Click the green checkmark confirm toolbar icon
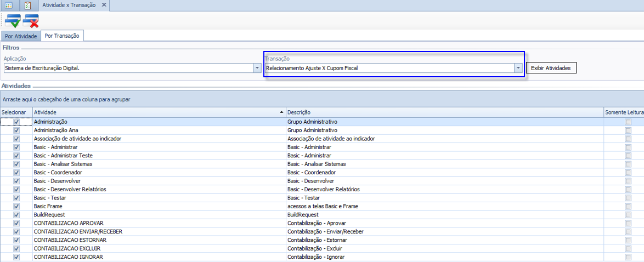 click(x=13, y=21)
